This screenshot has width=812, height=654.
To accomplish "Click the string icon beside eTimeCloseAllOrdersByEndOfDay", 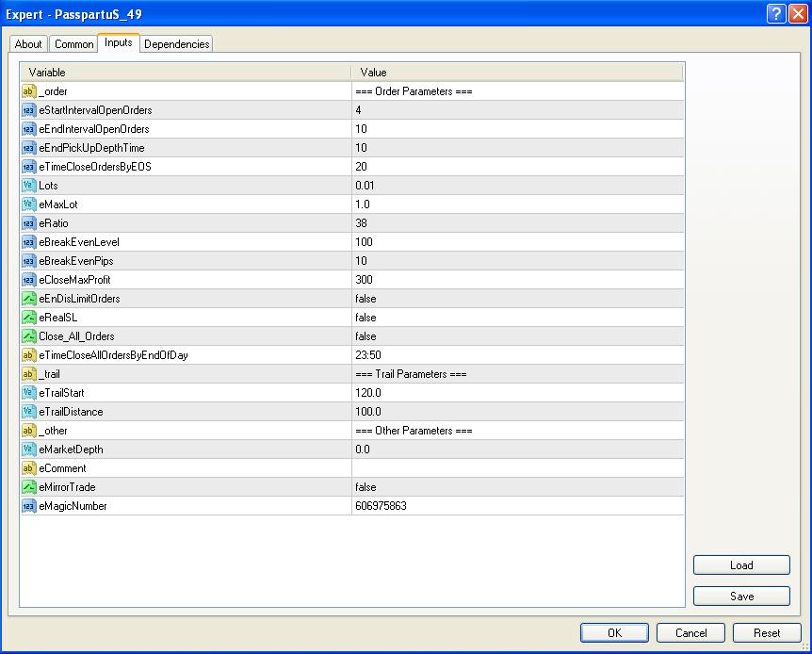I will [28, 355].
